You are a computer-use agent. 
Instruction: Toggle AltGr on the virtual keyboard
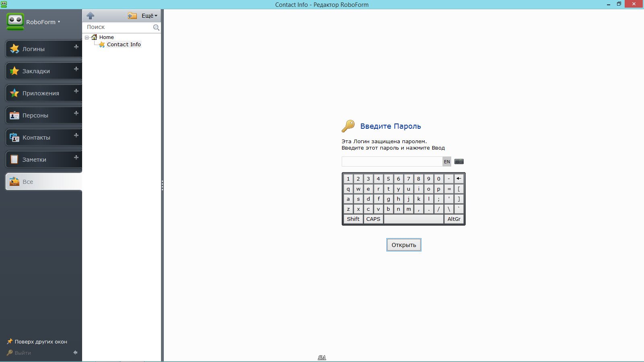click(454, 219)
